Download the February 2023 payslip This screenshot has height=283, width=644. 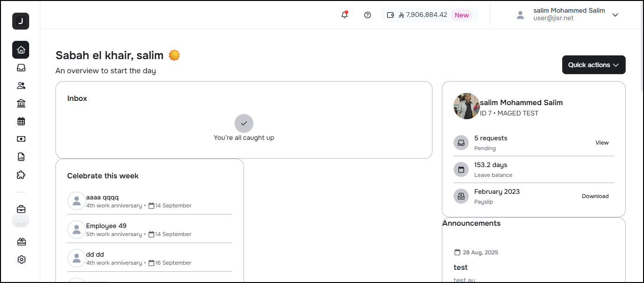click(x=595, y=196)
